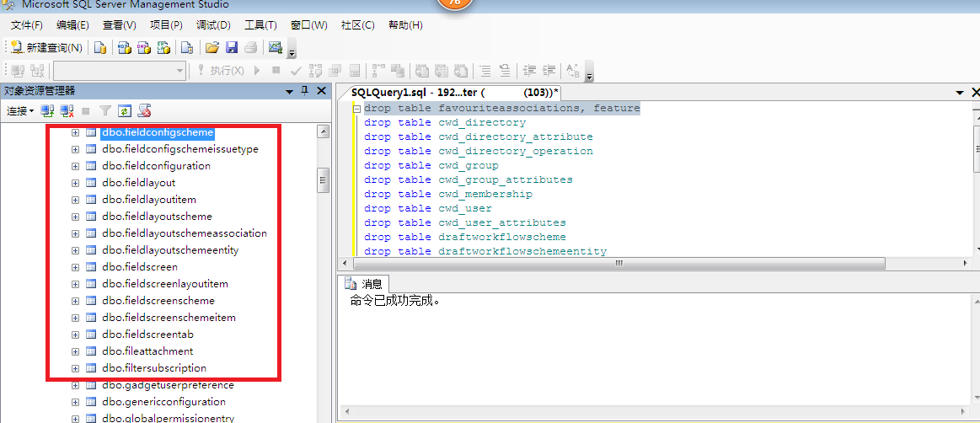980x423 pixels.
Task: Open the 工具(T) menu
Action: [x=261, y=25]
